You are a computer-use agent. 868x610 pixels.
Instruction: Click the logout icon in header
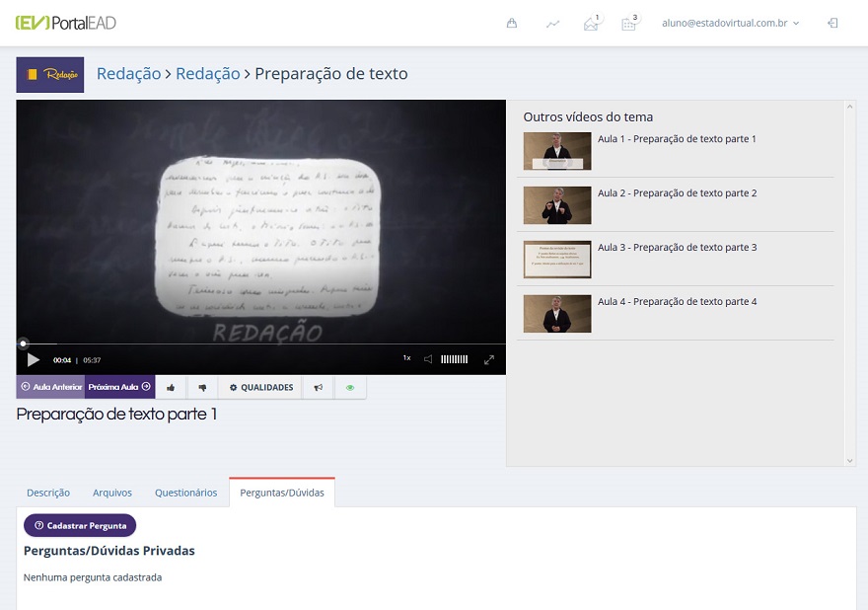[832, 23]
